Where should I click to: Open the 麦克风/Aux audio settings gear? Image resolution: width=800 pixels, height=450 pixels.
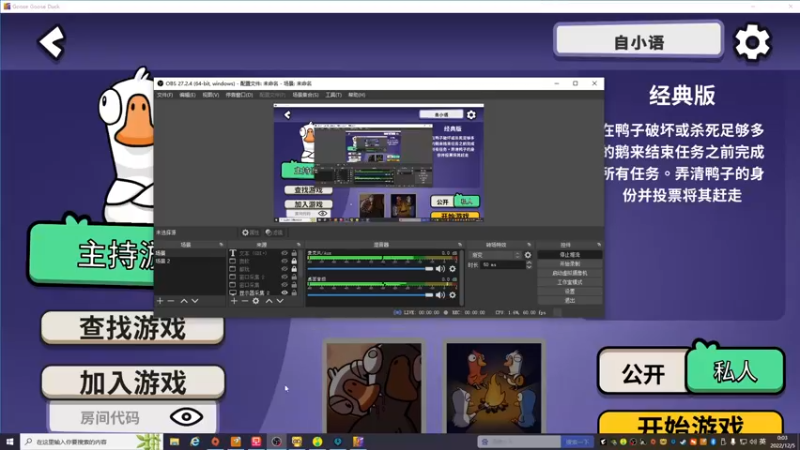pyautogui.click(x=452, y=269)
